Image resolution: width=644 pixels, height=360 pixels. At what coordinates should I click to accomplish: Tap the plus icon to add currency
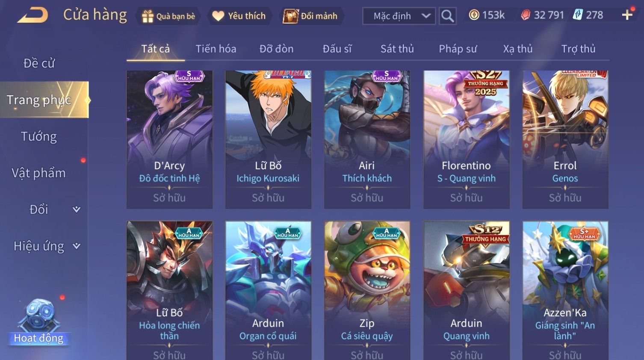pyautogui.click(x=627, y=15)
